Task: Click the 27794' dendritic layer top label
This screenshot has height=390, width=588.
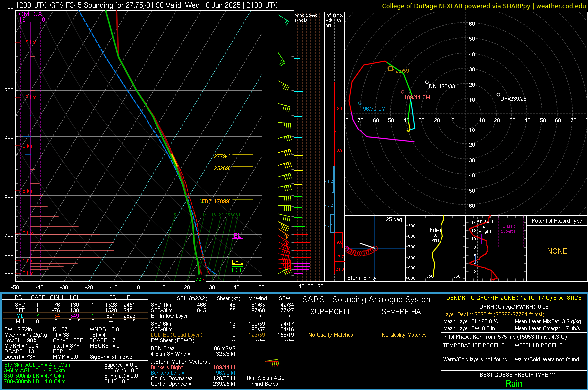Action: [222, 156]
